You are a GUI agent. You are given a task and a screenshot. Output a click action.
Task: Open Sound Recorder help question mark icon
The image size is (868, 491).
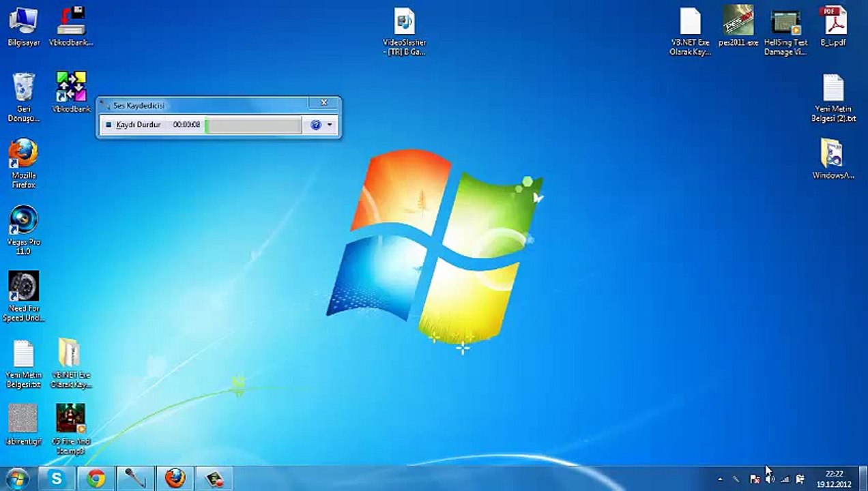point(316,125)
